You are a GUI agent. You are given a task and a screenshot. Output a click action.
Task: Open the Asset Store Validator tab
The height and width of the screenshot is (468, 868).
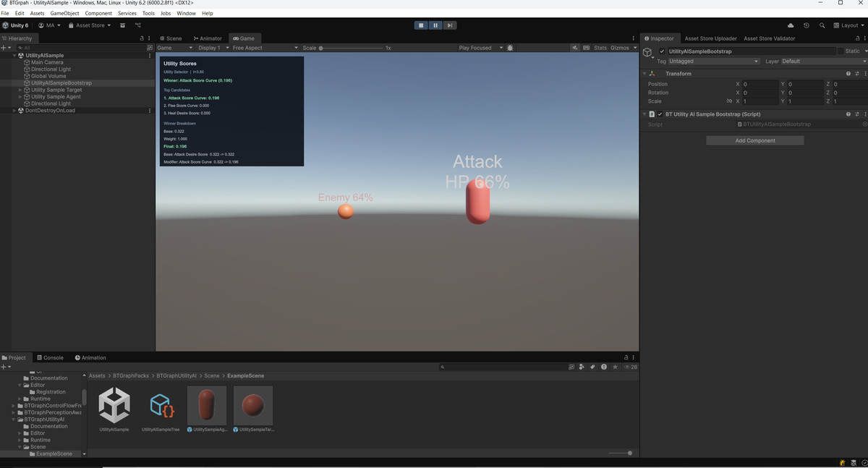(769, 38)
